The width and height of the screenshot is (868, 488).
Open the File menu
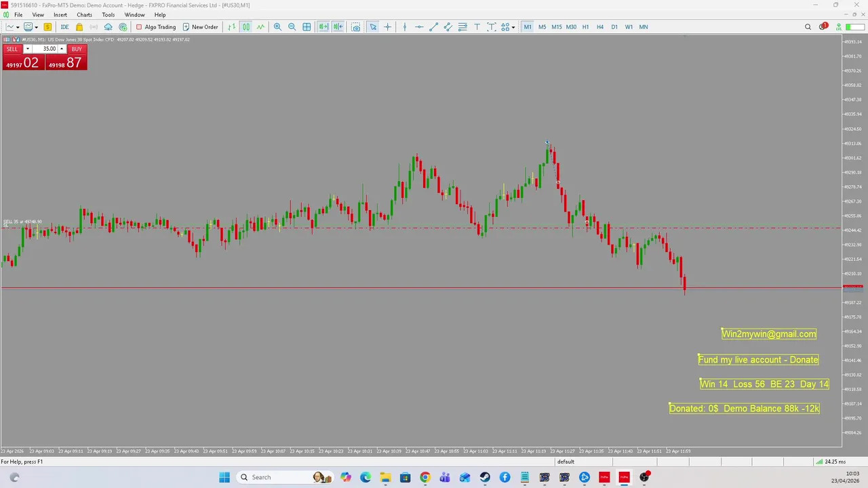[18, 15]
